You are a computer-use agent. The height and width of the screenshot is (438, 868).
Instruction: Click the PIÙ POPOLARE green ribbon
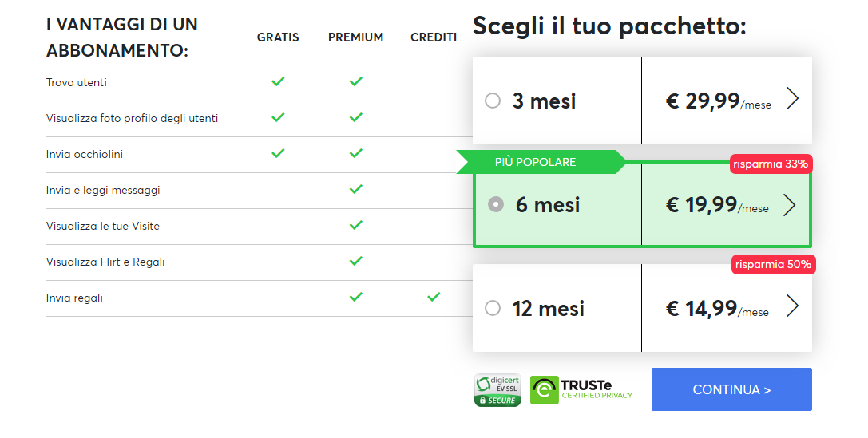541,162
